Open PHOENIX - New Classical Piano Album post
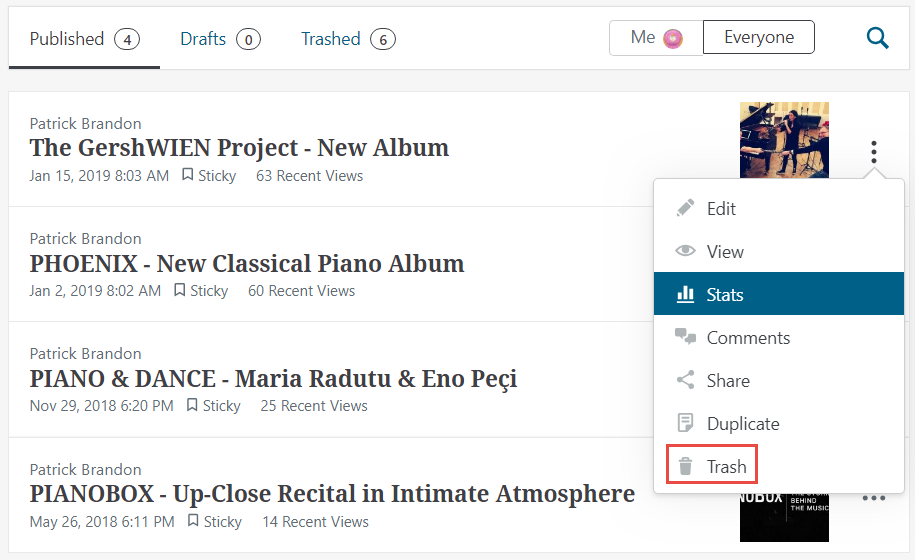 tap(247, 264)
